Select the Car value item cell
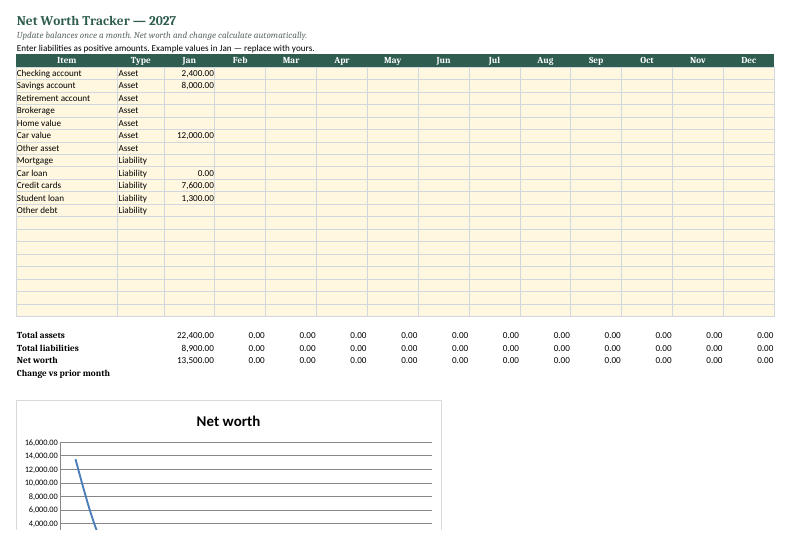 pyautogui.click(x=67, y=135)
